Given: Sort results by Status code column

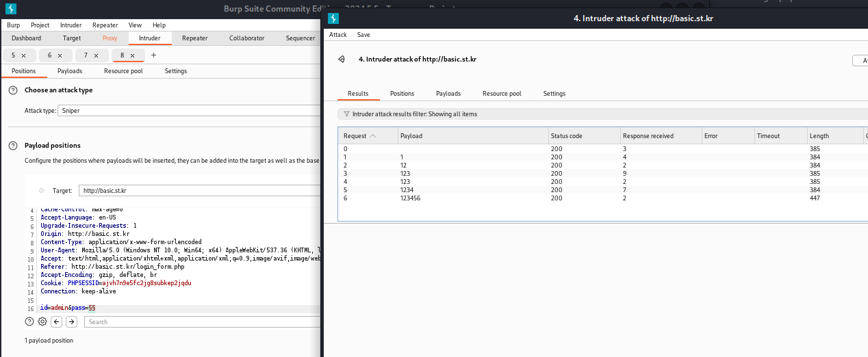Looking at the screenshot, I should (x=584, y=136).
